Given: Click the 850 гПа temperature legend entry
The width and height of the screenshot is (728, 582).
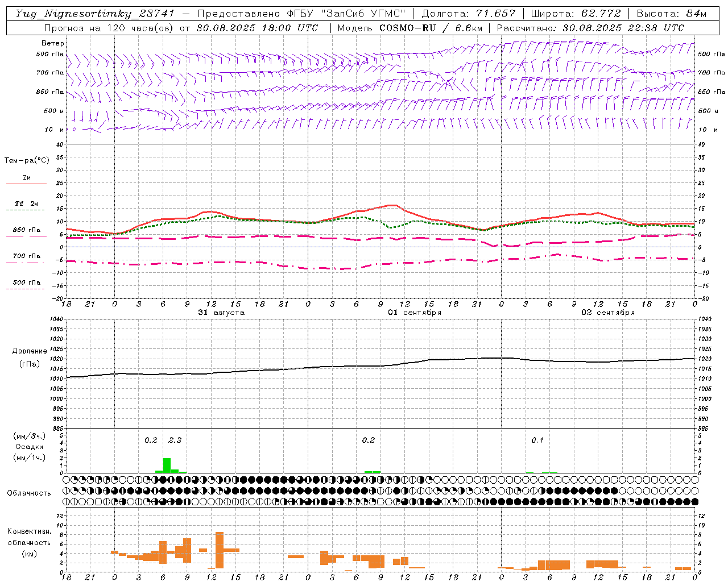Looking at the screenshot, I should click(x=27, y=230).
